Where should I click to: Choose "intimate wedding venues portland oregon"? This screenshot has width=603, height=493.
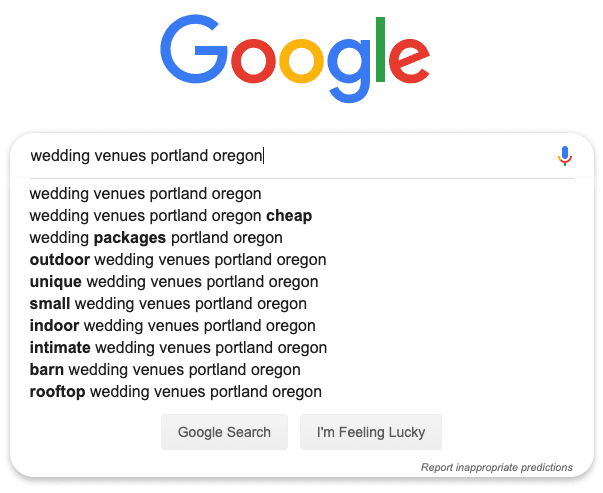coord(178,347)
